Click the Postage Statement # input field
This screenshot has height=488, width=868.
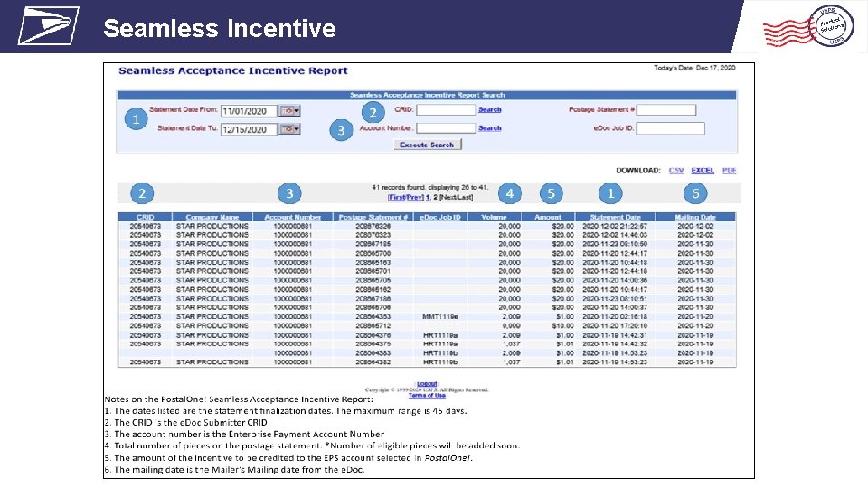tap(666, 109)
